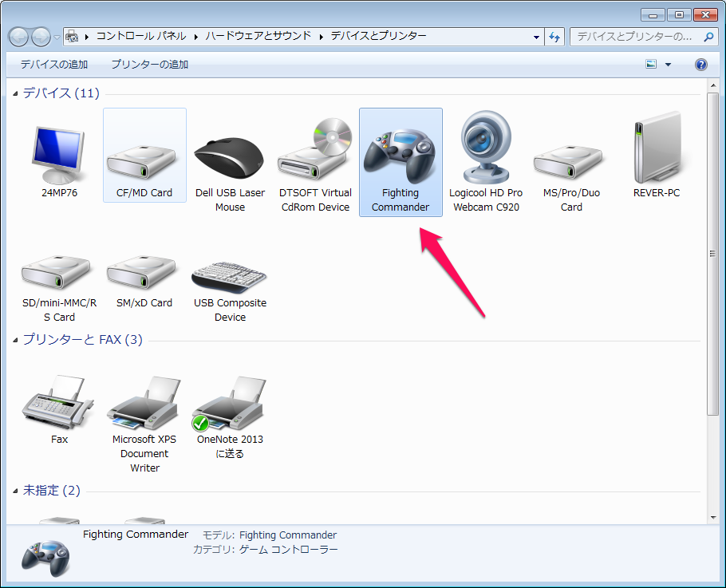The height and width of the screenshot is (588, 726).
Task: Select the 24MP76 monitor icon
Action: (59, 155)
